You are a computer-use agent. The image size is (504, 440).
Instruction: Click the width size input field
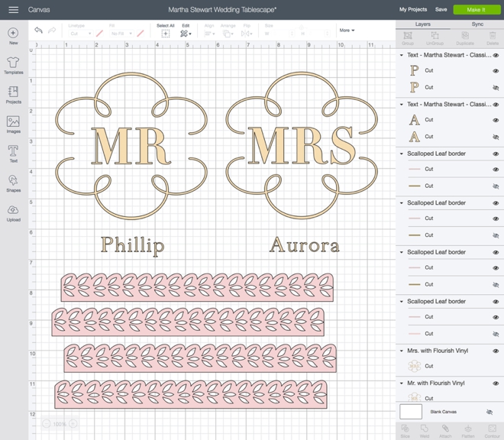282,34
